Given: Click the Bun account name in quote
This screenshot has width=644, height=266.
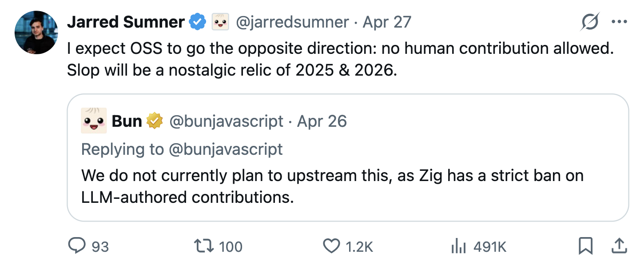Looking at the screenshot, I should pos(127,121).
